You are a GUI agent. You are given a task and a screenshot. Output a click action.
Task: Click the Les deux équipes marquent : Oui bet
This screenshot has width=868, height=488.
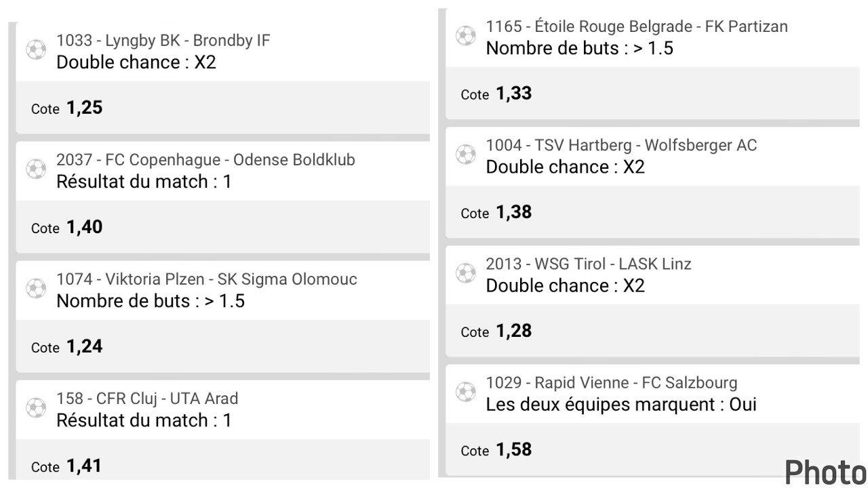621,405
